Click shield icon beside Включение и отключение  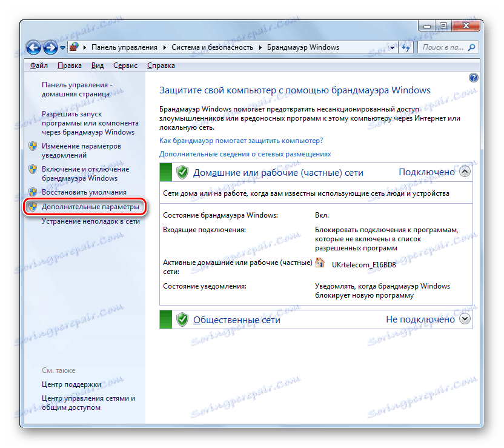33,169
